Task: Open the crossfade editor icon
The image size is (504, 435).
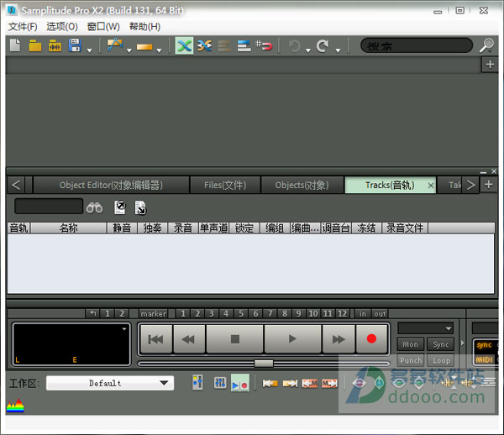Action: coord(204,45)
